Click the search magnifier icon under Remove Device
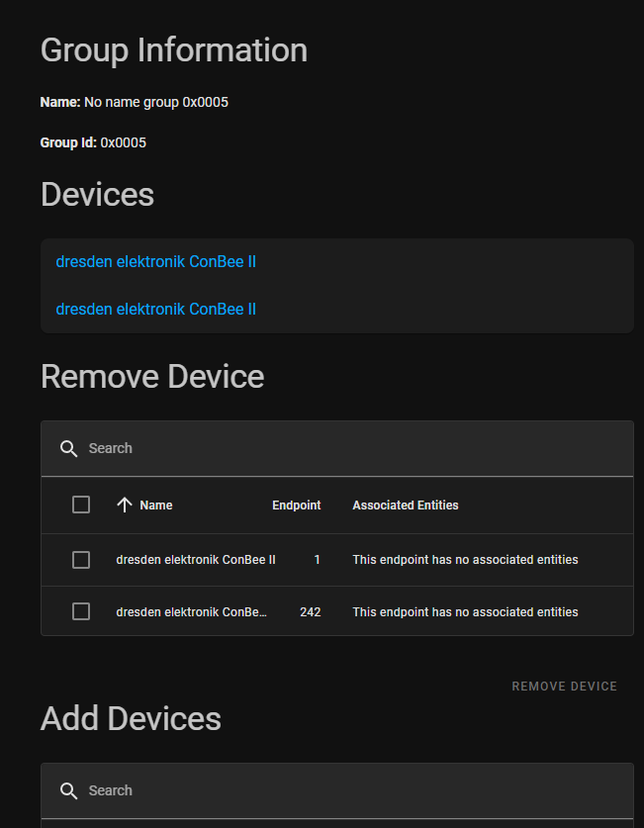Screen dimensions: 644x828 [x=68, y=448]
